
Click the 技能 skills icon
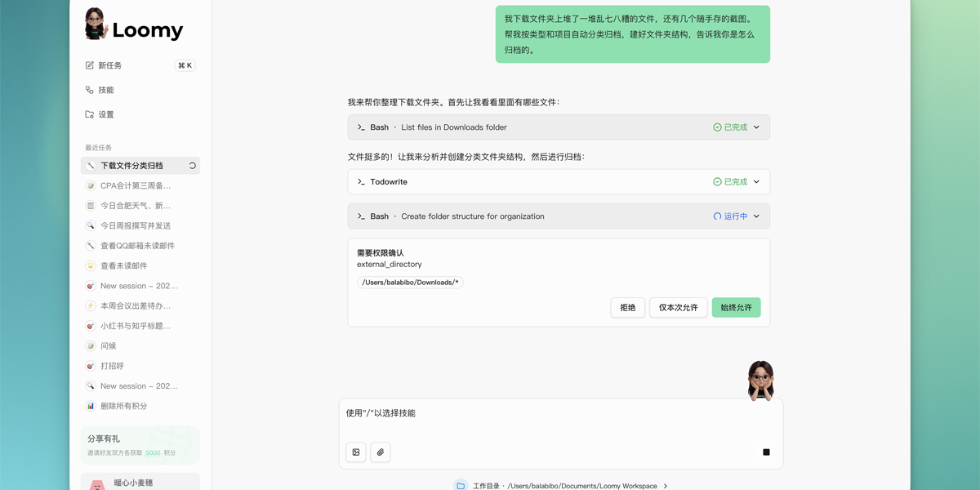click(90, 90)
